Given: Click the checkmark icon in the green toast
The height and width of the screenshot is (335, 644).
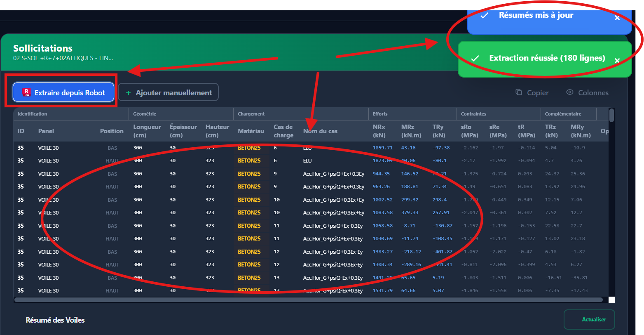Looking at the screenshot, I should [475, 58].
